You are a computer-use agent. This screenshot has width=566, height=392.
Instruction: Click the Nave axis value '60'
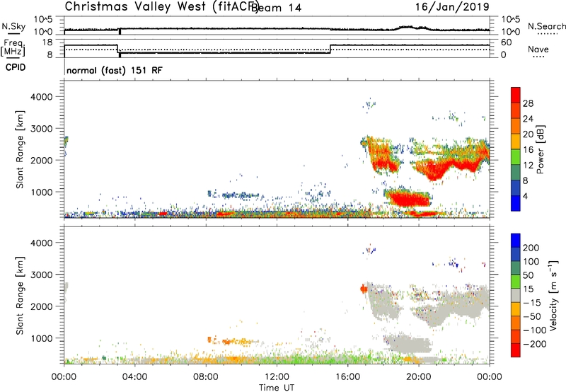[x=507, y=42]
